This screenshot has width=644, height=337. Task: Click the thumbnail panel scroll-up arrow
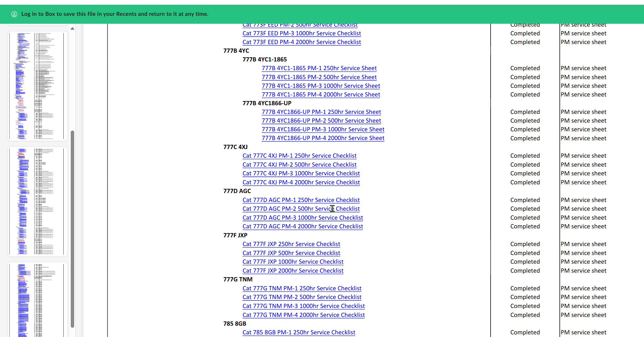(72, 28)
